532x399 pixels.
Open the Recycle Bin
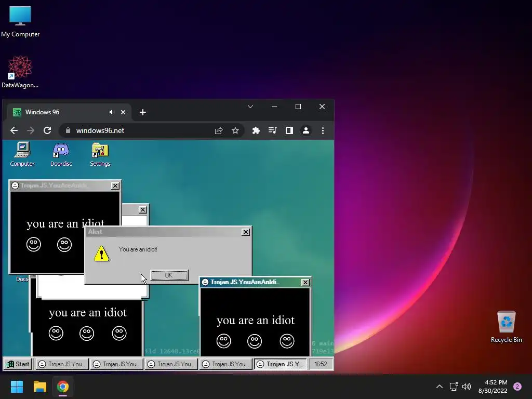coord(506,327)
